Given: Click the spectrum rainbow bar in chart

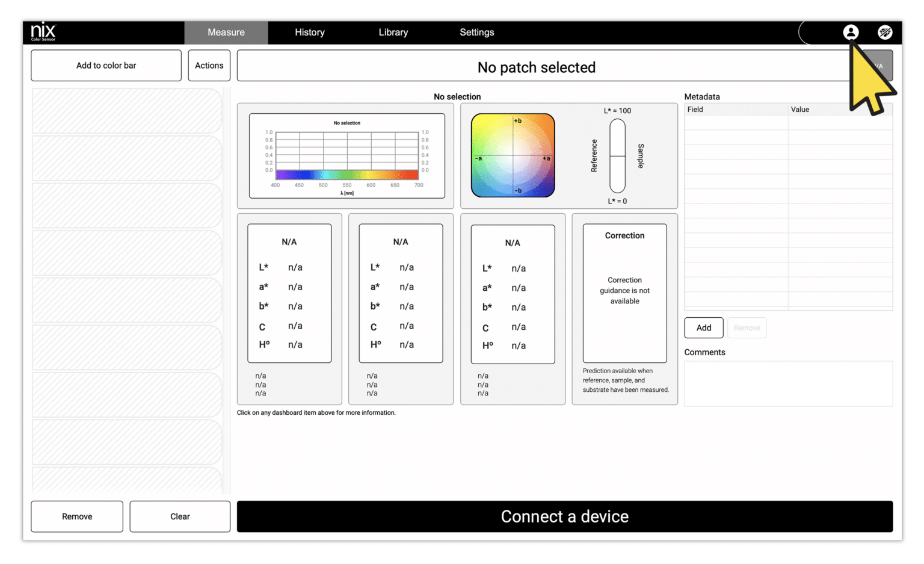Looking at the screenshot, I should click(347, 175).
